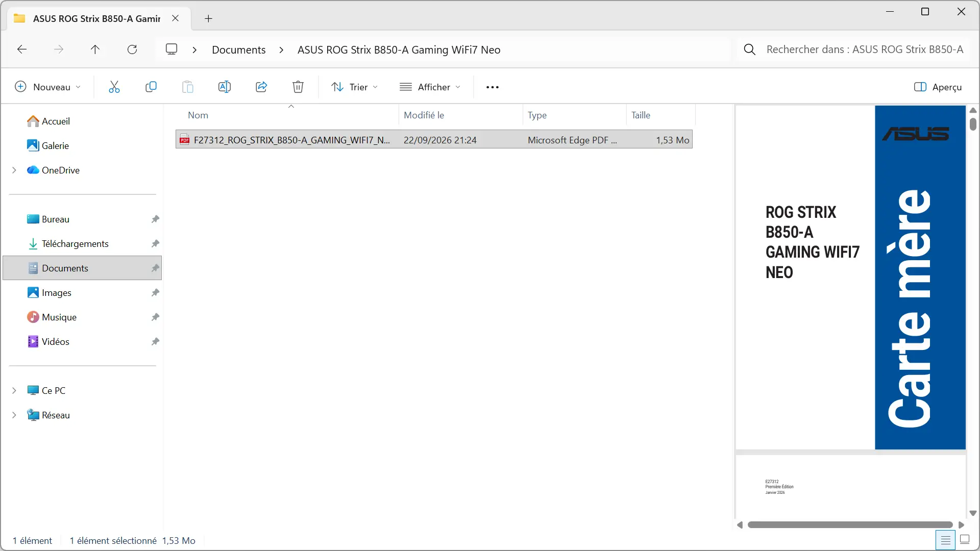Viewport: 980px width, 551px height.
Task: Unpin Vidéos from quick access
Action: tap(155, 341)
